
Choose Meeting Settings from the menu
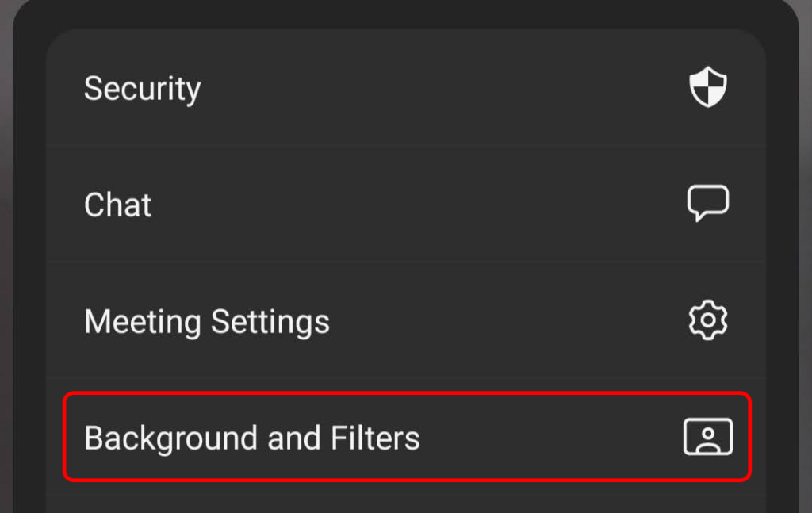[206, 321]
